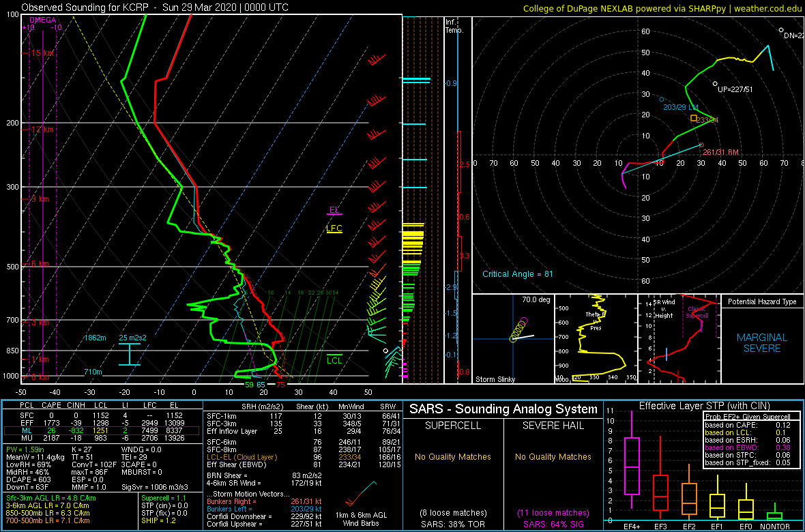Click the red surface temperature value "75"

[x=280, y=385]
